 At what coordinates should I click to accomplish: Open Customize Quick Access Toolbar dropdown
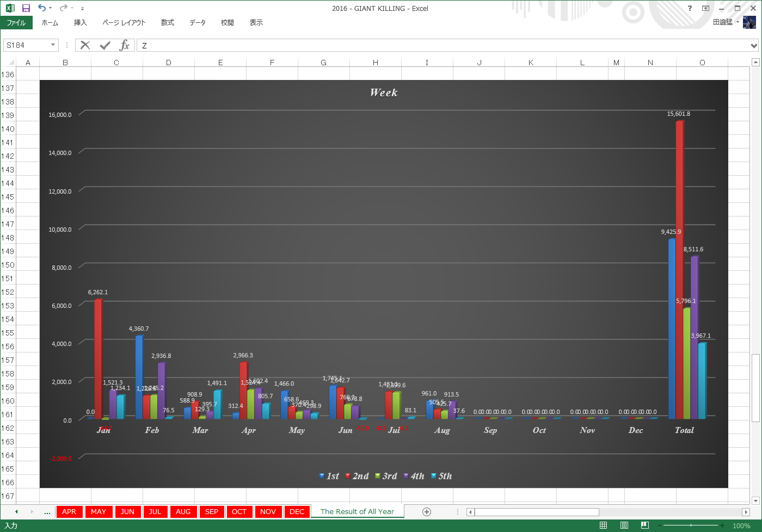[82, 8]
